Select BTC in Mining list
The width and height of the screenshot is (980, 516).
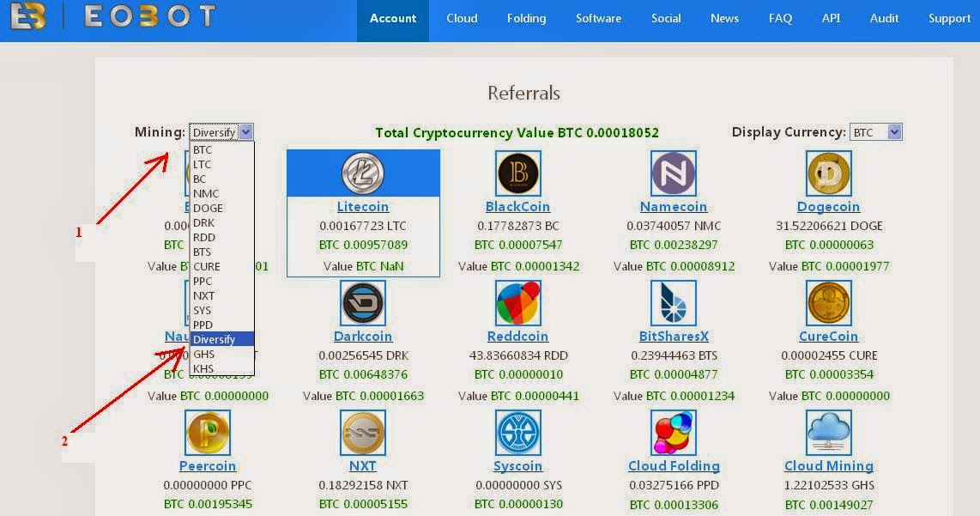pyautogui.click(x=222, y=150)
